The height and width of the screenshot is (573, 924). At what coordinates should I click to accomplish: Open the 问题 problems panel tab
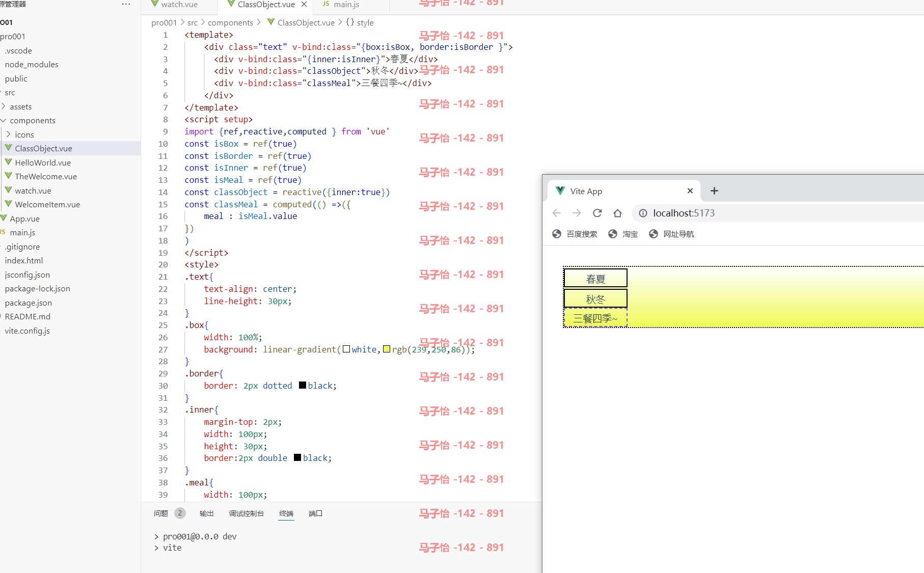[161, 513]
